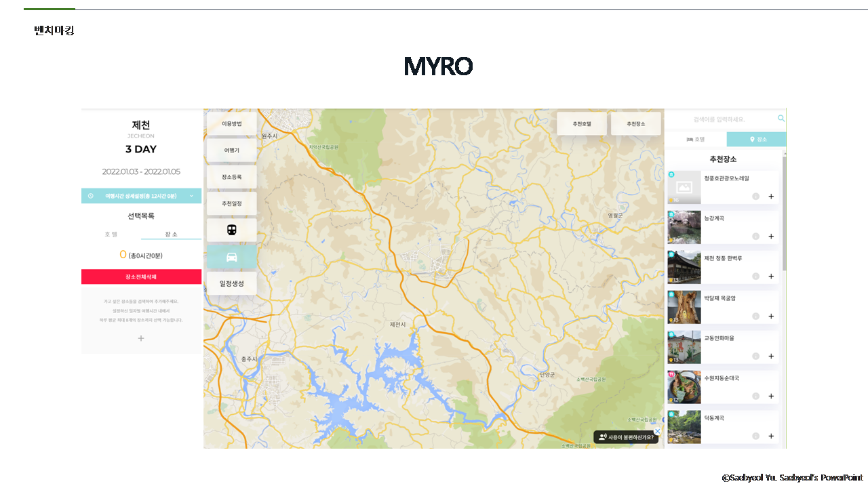This screenshot has height=488, width=868.
Task: Open the 교동민화마을 thumbnail image
Action: coord(684,347)
